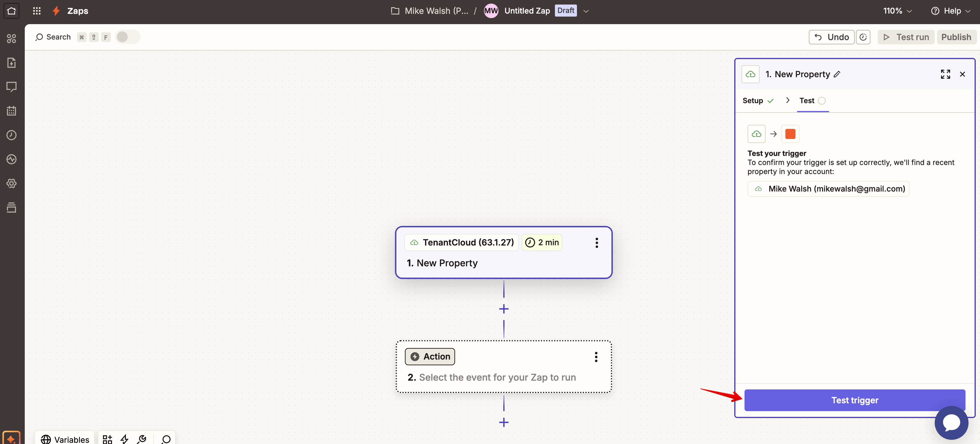Switch to the Test tab
This screenshot has height=444, width=980.
point(812,100)
